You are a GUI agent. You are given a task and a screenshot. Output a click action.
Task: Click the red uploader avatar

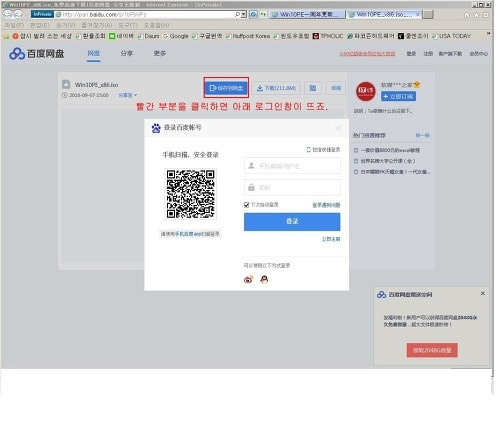(x=366, y=91)
